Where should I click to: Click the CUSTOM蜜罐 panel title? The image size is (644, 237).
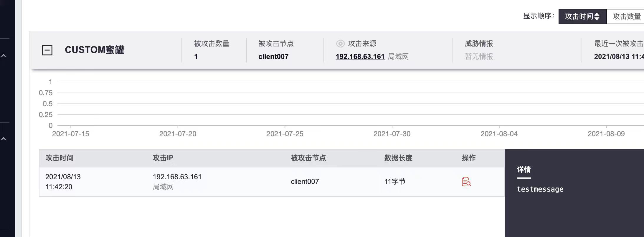94,50
